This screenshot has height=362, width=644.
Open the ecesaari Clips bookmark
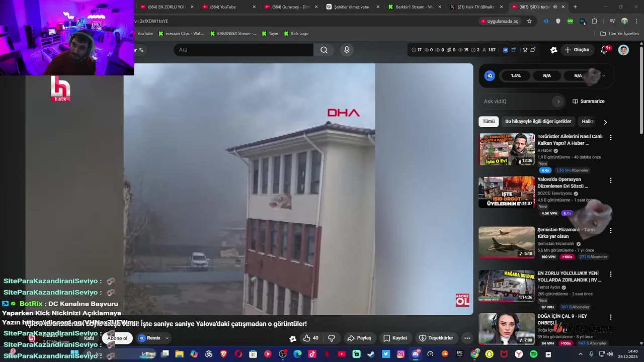click(181, 34)
